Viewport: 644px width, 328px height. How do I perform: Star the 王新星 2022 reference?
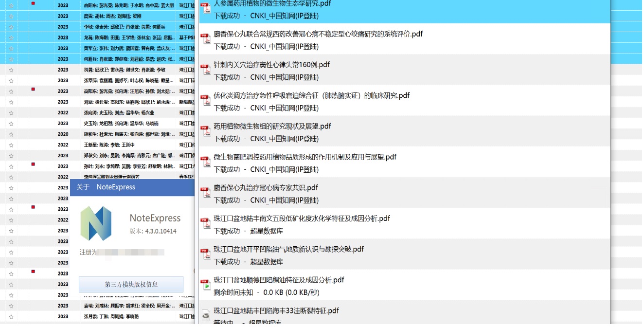tap(11, 145)
